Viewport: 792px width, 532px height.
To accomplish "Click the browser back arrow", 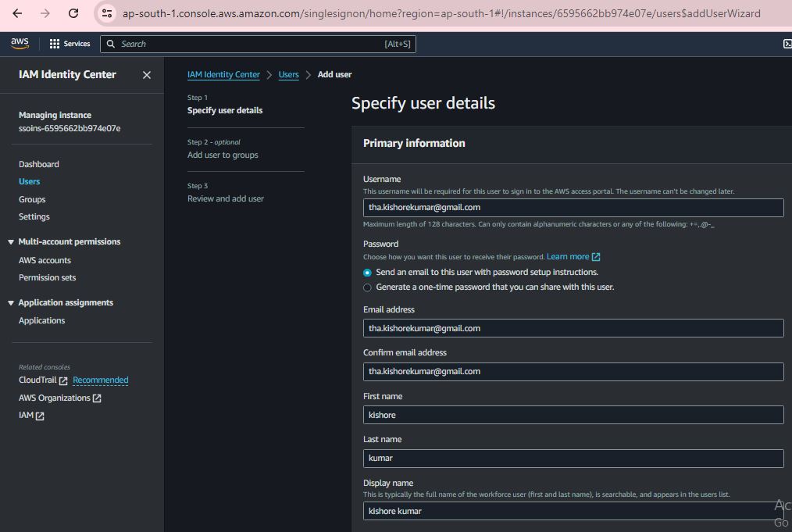I will point(17,13).
